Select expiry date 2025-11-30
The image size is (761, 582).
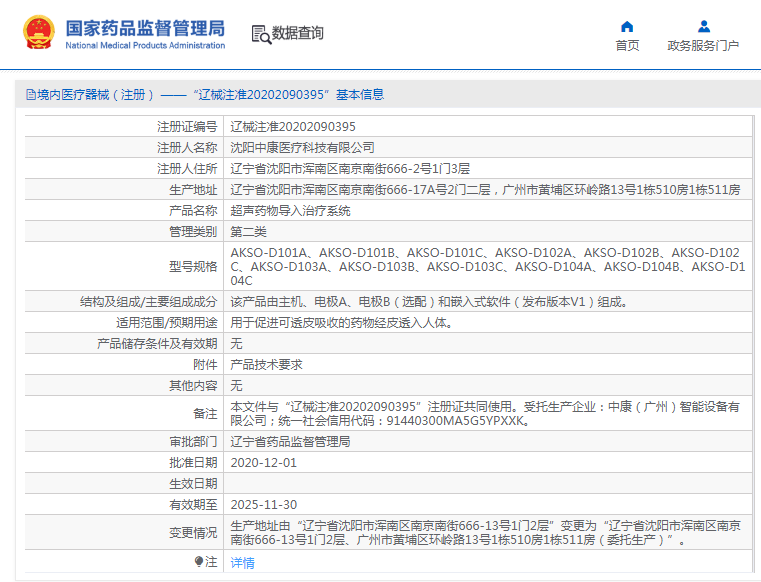pyautogui.click(x=263, y=505)
